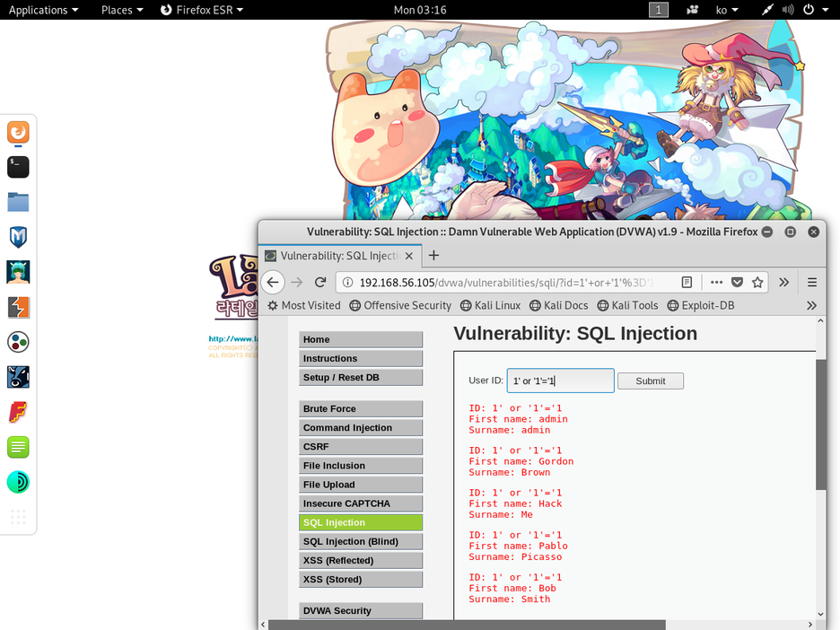The image size is (840, 630).
Task: Open the Instructions page
Action: click(361, 358)
